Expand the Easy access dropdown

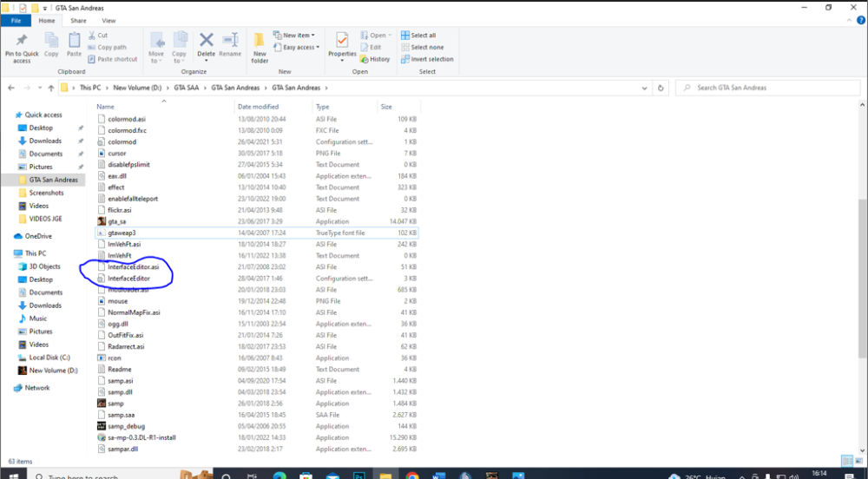point(297,48)
